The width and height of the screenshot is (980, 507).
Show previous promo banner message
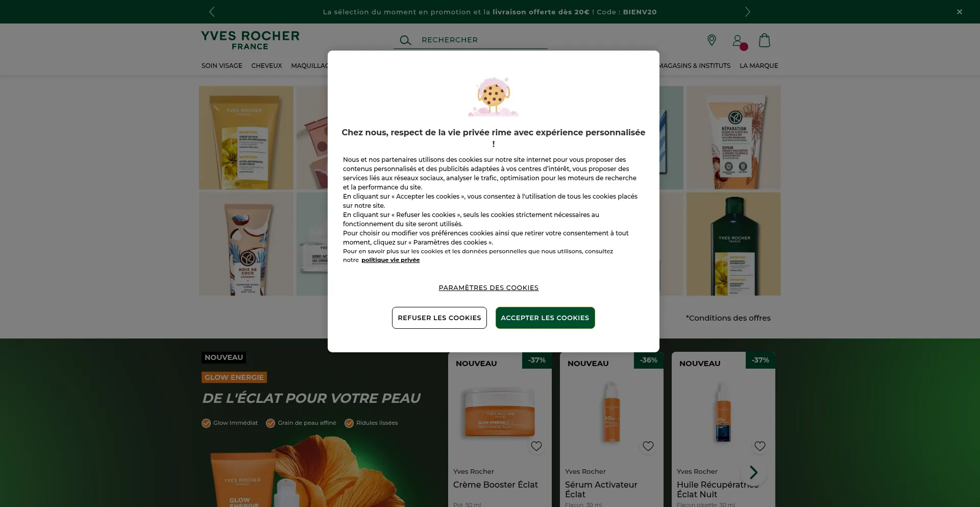click(212, 12)
